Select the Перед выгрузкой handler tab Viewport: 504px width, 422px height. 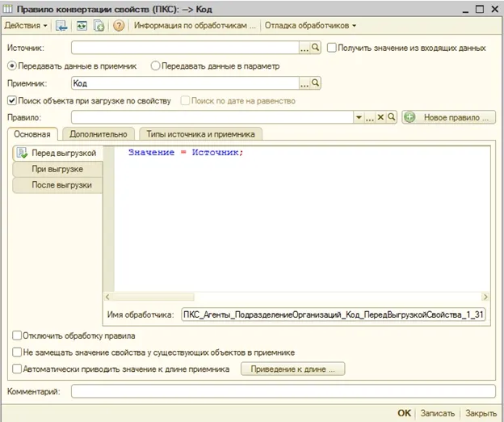click(x=58, y=153)
